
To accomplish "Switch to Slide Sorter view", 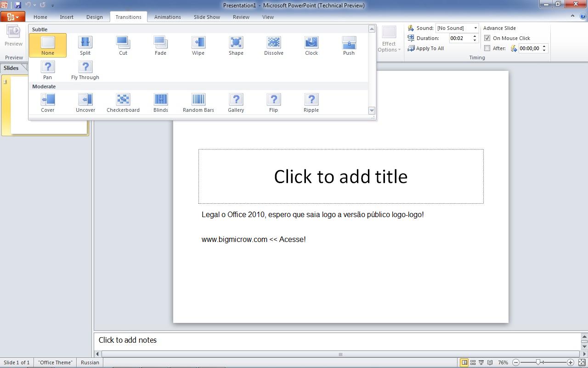I will (x=473, y=362).
